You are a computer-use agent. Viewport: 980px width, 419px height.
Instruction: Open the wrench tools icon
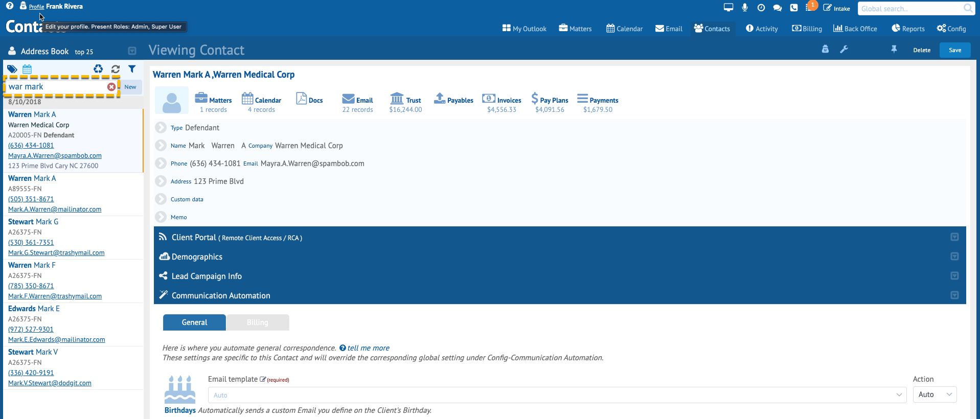[x=844, y=50]
